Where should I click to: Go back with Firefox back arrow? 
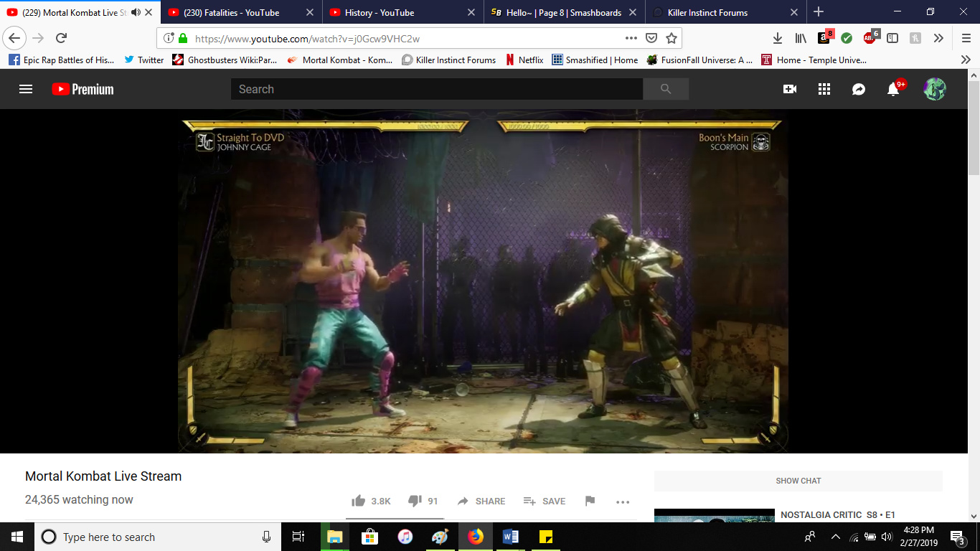point(14,38)
